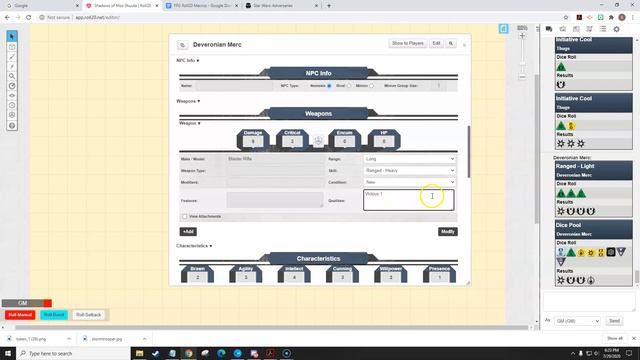Open the page toolbar blue icon

(503, 29)
